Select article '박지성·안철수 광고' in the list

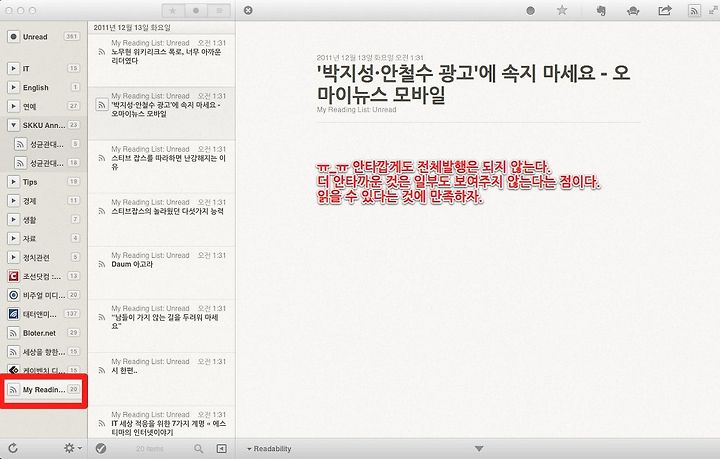coord(162,113)
